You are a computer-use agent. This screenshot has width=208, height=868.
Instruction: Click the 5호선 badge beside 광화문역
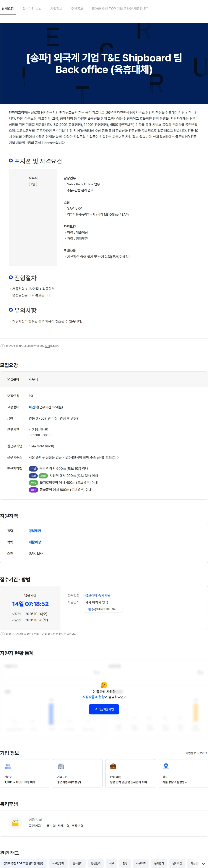tap(33, 490)
